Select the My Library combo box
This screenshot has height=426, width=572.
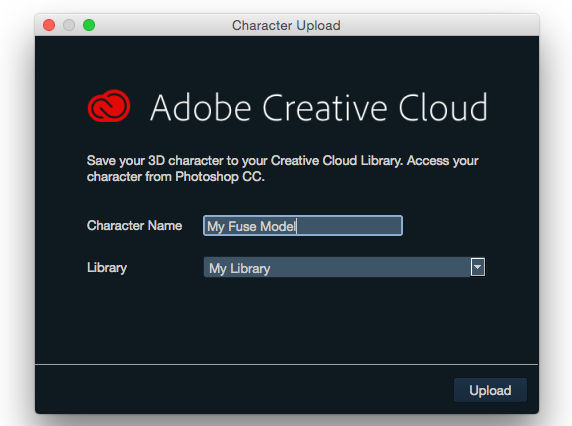click(x=344, y=267)
